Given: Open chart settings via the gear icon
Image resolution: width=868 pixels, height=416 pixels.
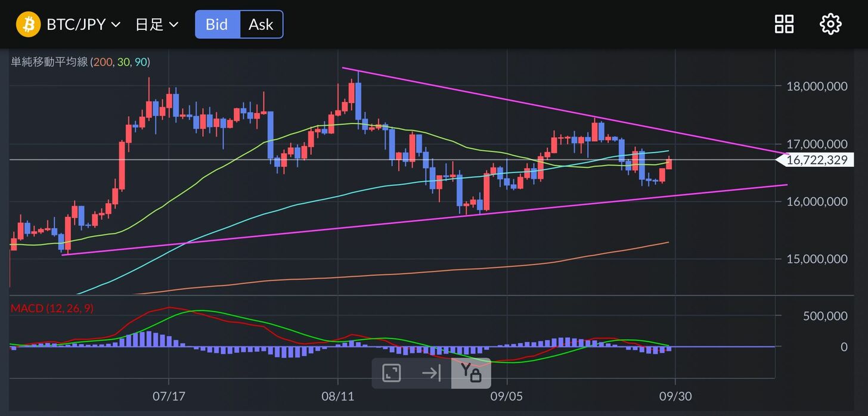Looking at the screenshot, I should coord(830,24).
